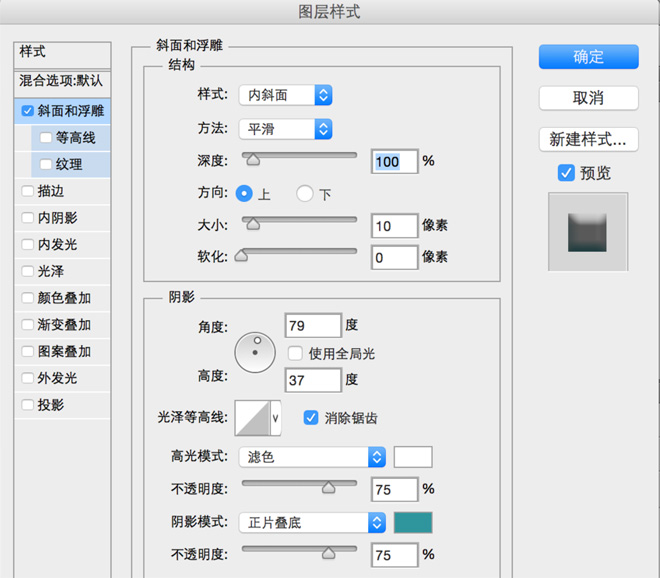Screen dimensions: 660x578
Task: Click the 深度 slider track
Action: pyautogui.click(x=300, y=155)
